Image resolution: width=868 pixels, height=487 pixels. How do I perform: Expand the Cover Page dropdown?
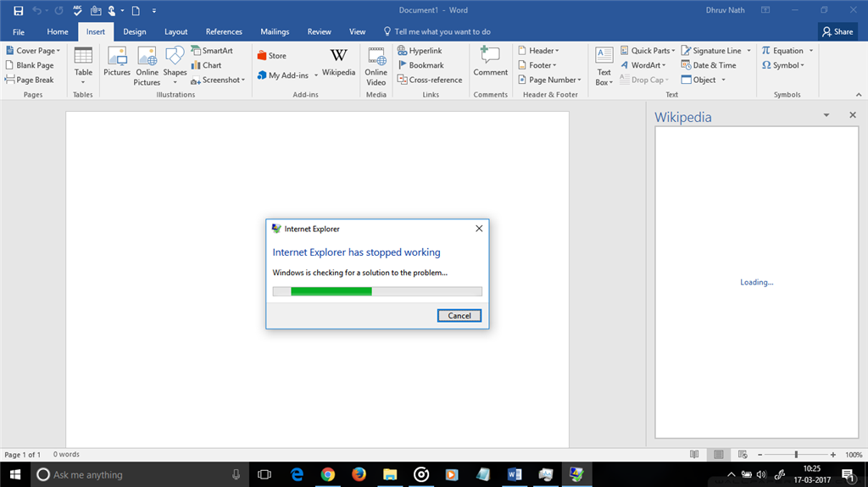[x=58, y=51]
